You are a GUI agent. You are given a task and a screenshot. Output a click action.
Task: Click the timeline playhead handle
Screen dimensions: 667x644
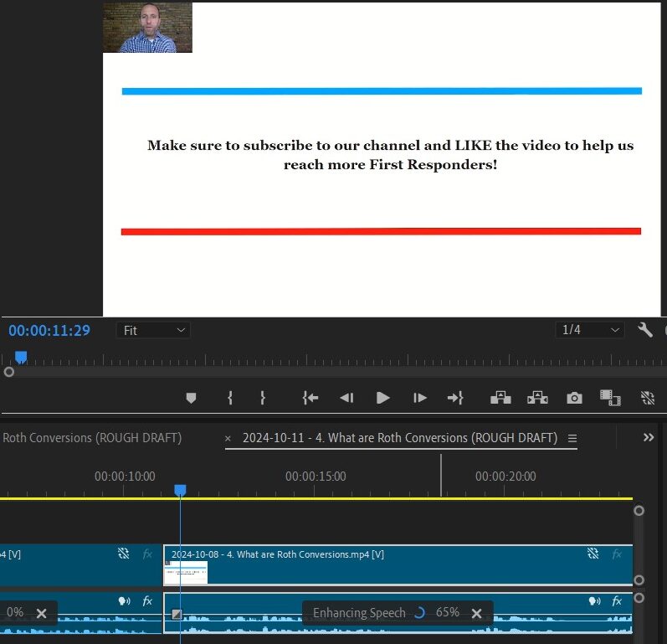pyautogui.click(x=181, y=491)
